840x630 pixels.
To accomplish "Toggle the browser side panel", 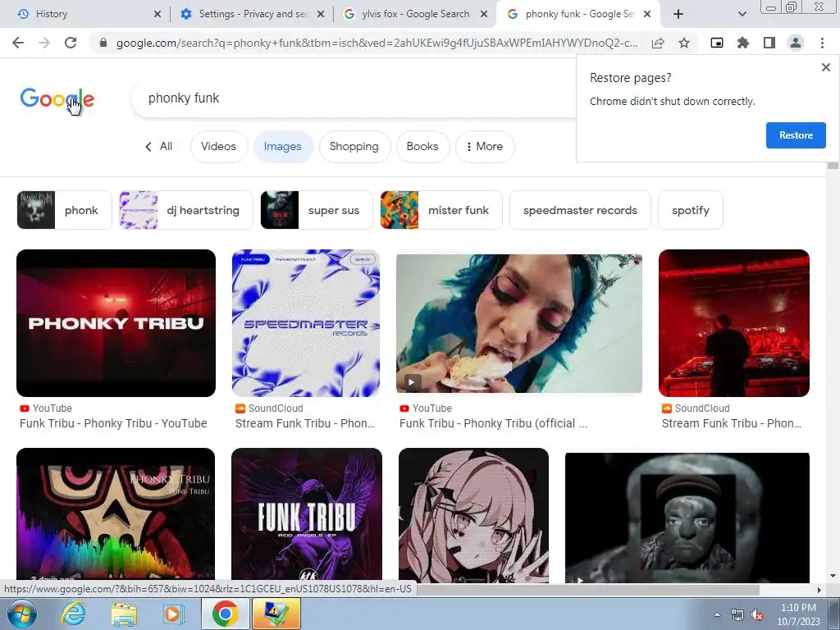I will [x=769, y=43].
